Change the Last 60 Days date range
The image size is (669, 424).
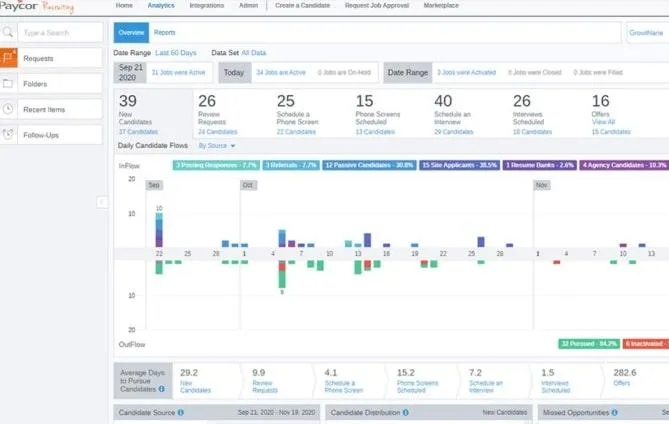tap(176, 53)
